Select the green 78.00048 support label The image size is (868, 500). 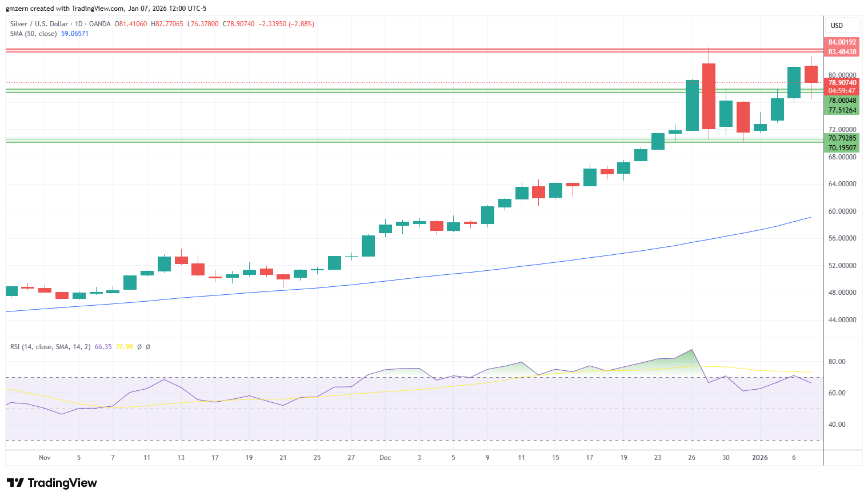(x=842, y=101)
